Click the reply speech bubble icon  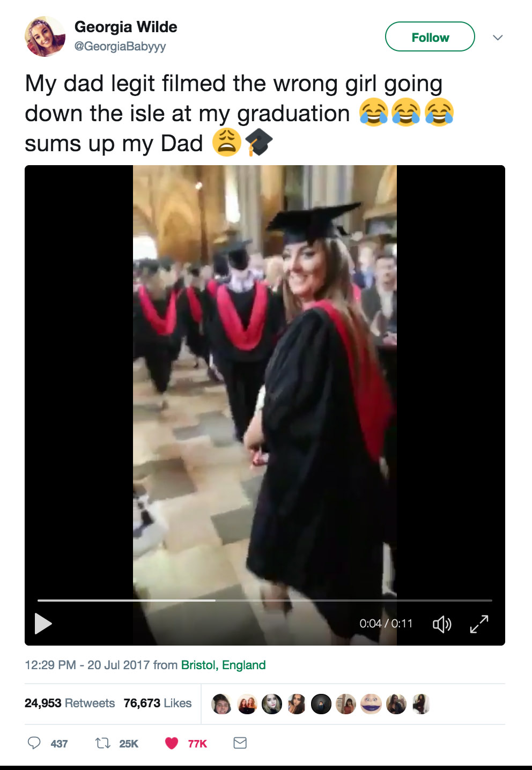click(x=34, y=743)
